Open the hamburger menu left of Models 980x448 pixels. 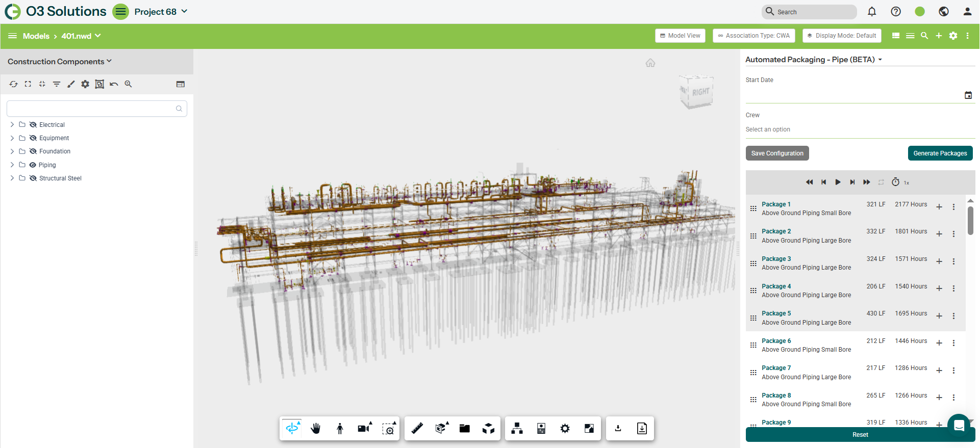pos(13,36)
